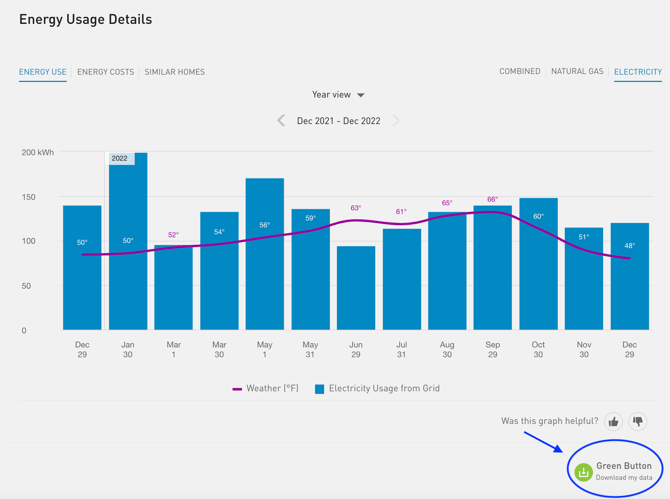670x499 pixels.
Task: Select the Jul 31 usage bar
Action: pos(402,279)
